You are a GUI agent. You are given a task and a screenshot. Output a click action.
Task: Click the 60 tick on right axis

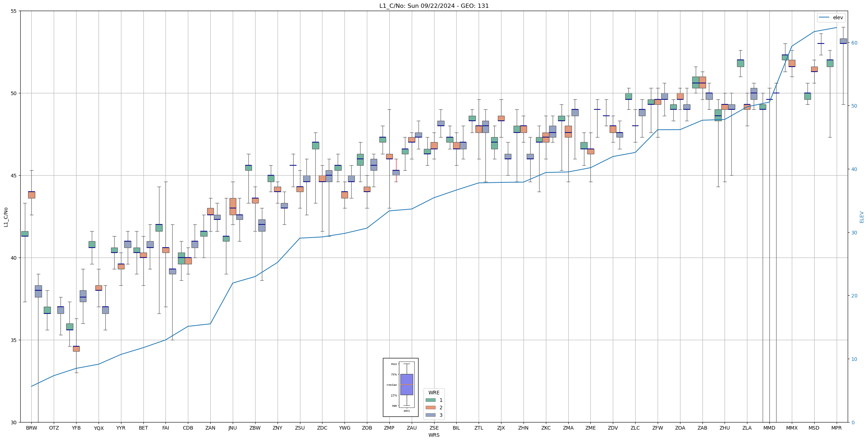[x=854, y=43]
